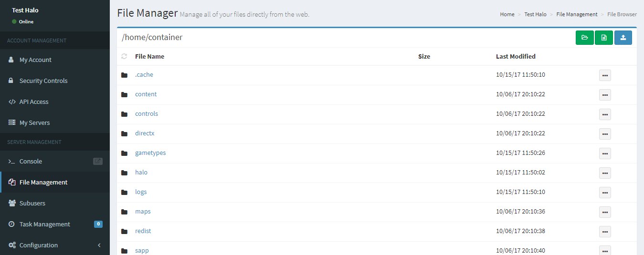Click the Home breadcrumb link

(x=507, y=14)
